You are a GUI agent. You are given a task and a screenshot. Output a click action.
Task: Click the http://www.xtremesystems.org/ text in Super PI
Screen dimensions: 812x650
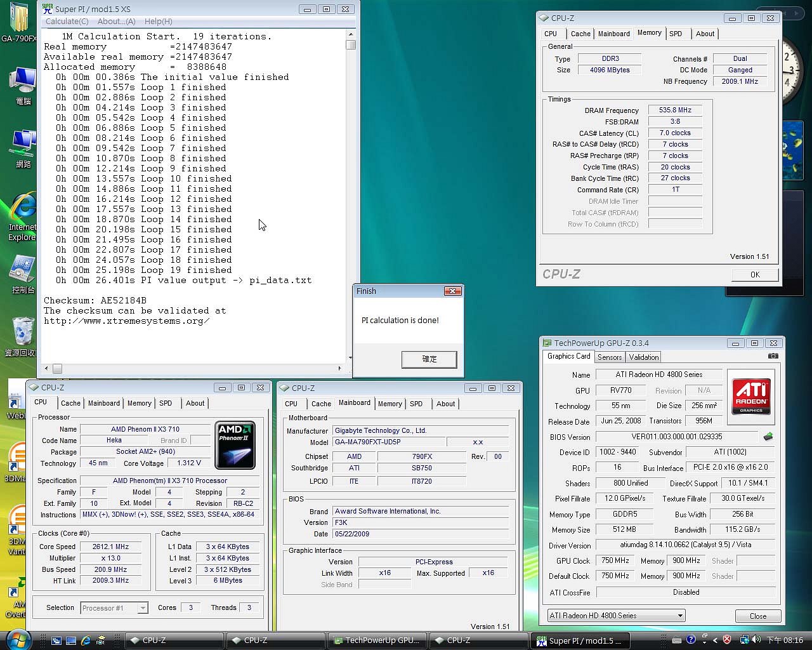pyautogui.click(x=127, y=321)
